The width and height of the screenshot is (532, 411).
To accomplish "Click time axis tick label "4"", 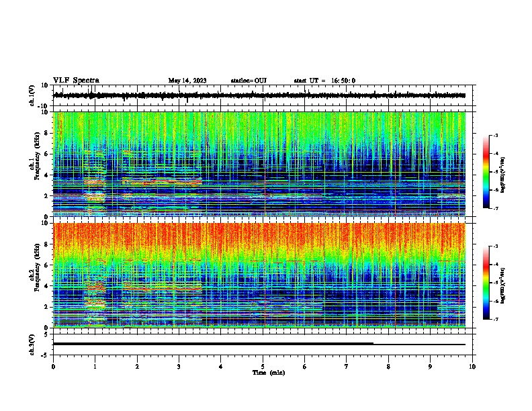I will point(221,367).
